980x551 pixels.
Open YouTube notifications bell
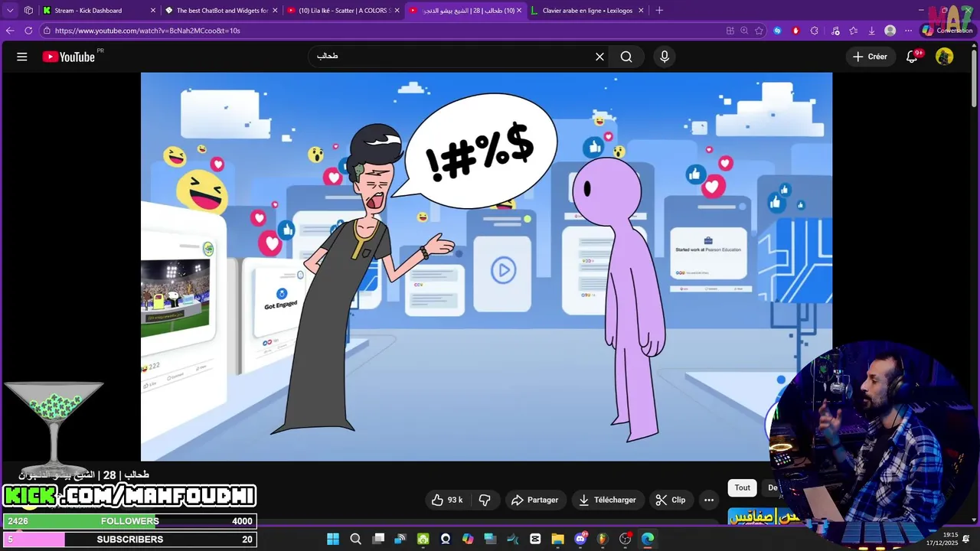(912, 57)
